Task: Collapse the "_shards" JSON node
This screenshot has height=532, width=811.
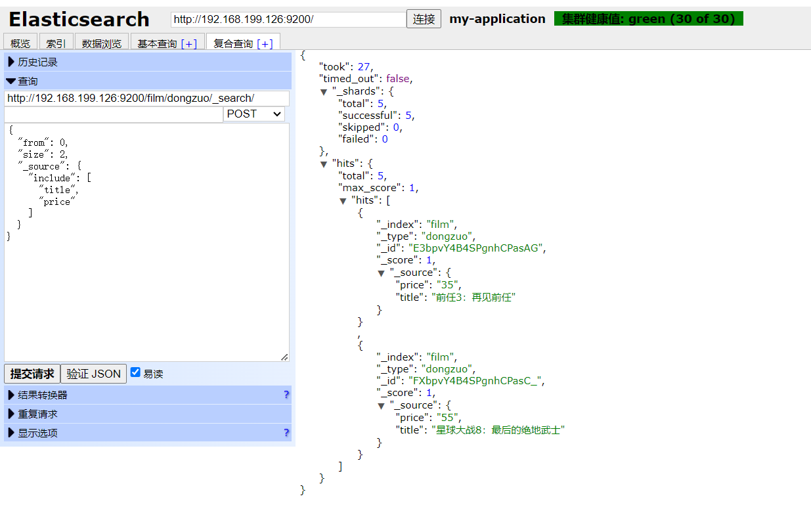Action: [x=324, y=92]
